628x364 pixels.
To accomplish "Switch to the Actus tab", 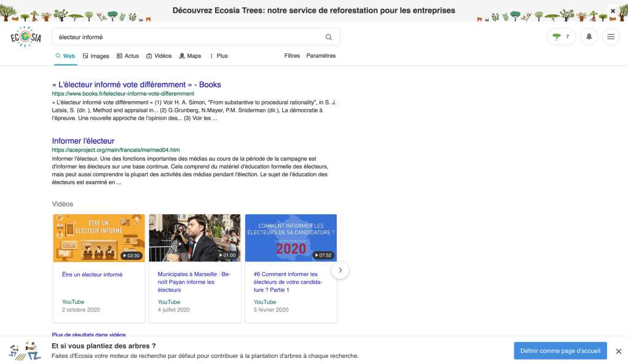I will pos(128,56).
